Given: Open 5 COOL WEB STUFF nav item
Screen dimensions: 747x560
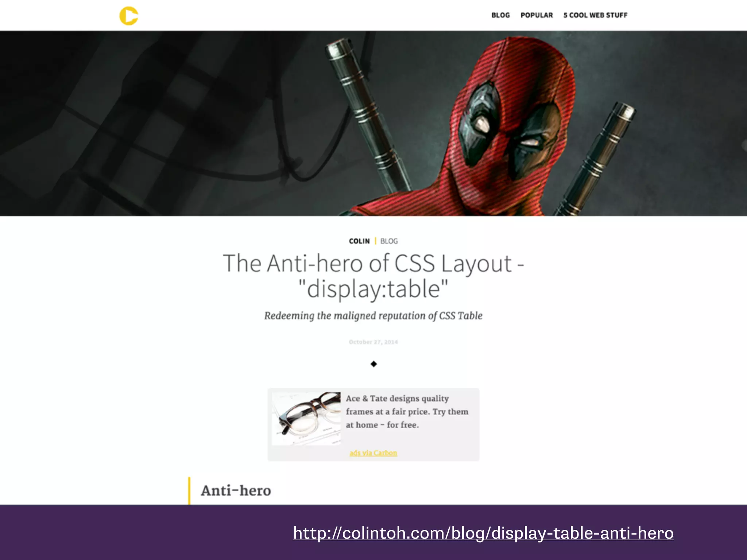Looking at the screenshot, I should pyautogui.click(x=595, y=15).
